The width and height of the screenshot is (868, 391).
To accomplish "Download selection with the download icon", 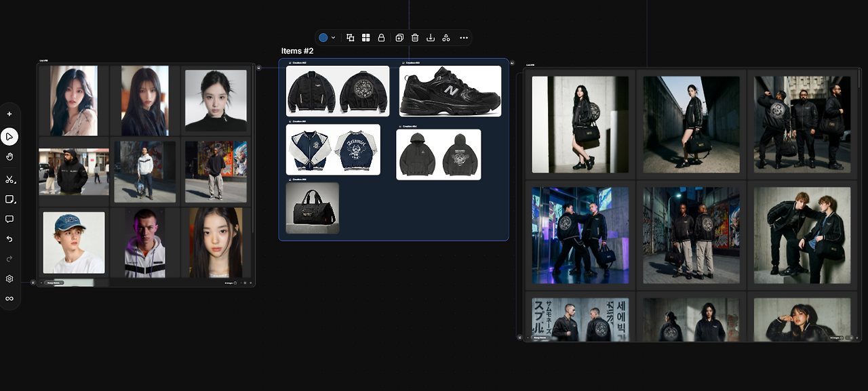I will (431, 38).
